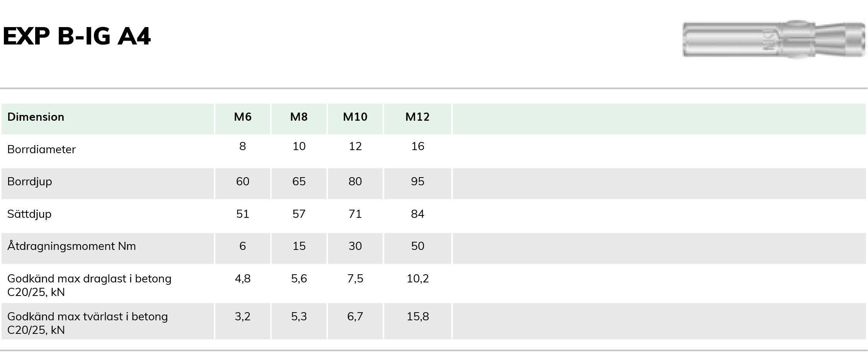Click the Borrdiameter row label
This screenshot has height=359, width=868.
(41, 149)
